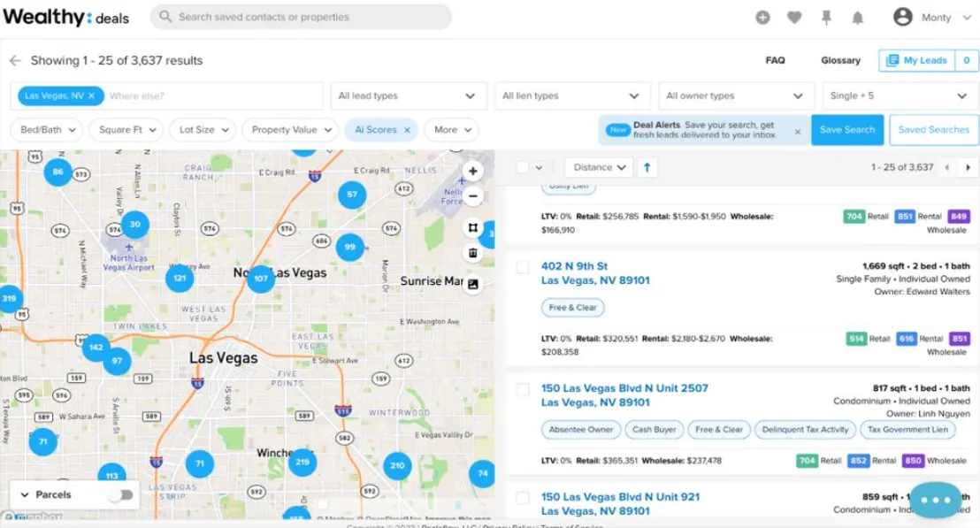This screenshot has width=980, height=528.
Task: Expand the More filters menu
Action: point(453,130)
